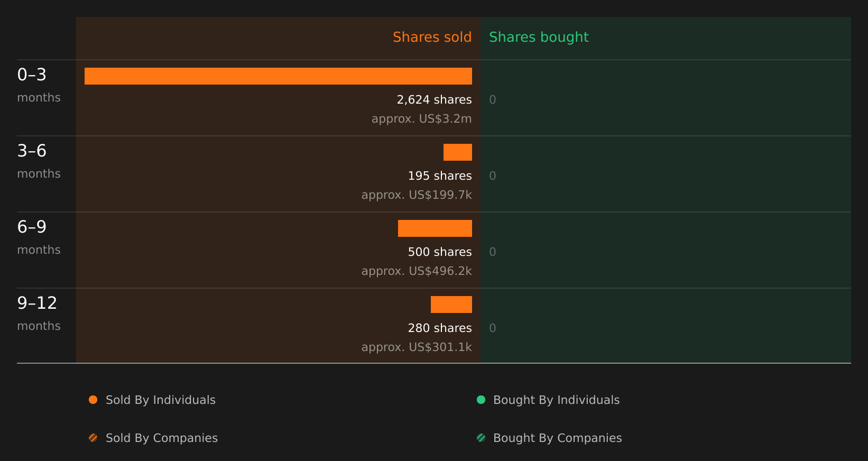This screenshot has height=461, width=868.
Task: Click the 3–6 months orange sold bar
Action: (x=458, y=152)
